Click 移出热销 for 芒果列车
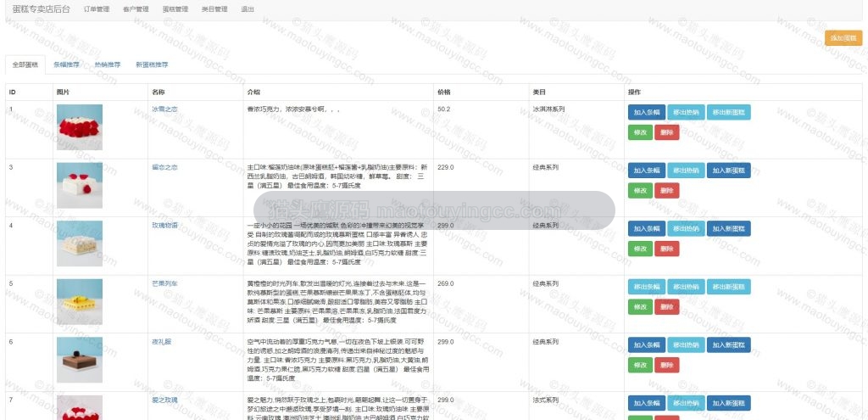This screenshot has width=868, height=420. (x=686, y=287)
